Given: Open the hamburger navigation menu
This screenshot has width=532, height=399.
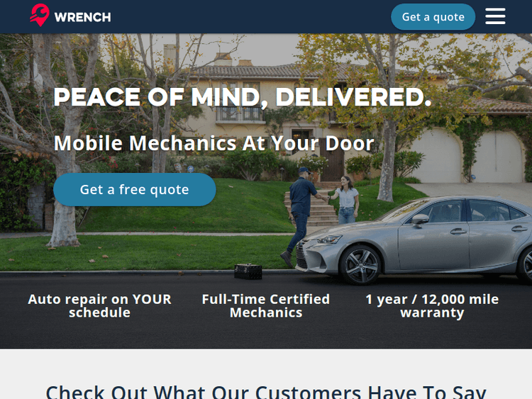Looking at the screenshot, I should coord(495,16).
